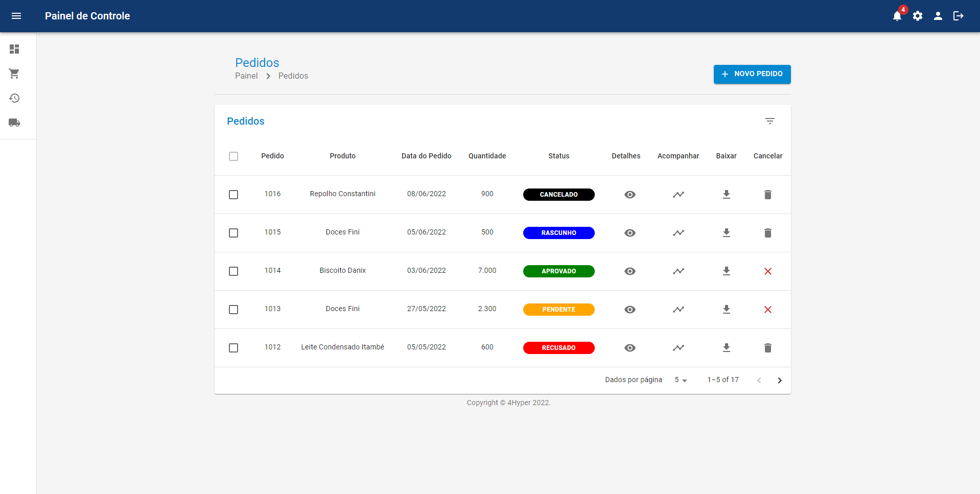980x494 pixels.
Task: Open the table filter list icon
Action: click(769, 121)
